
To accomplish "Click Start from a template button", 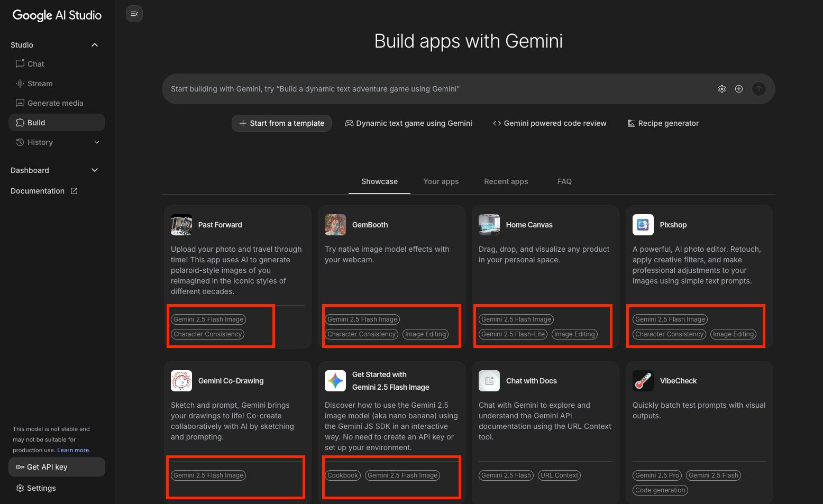I will coord(281,123).
